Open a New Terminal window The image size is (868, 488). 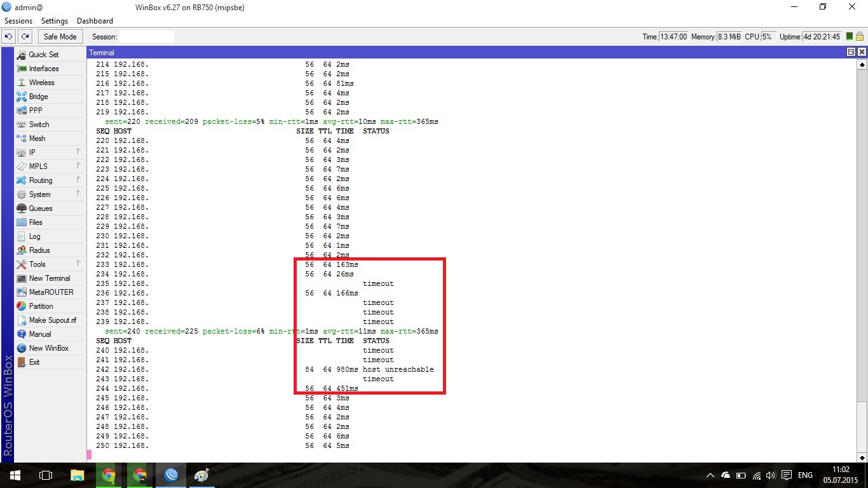click(x=50, y=278)
